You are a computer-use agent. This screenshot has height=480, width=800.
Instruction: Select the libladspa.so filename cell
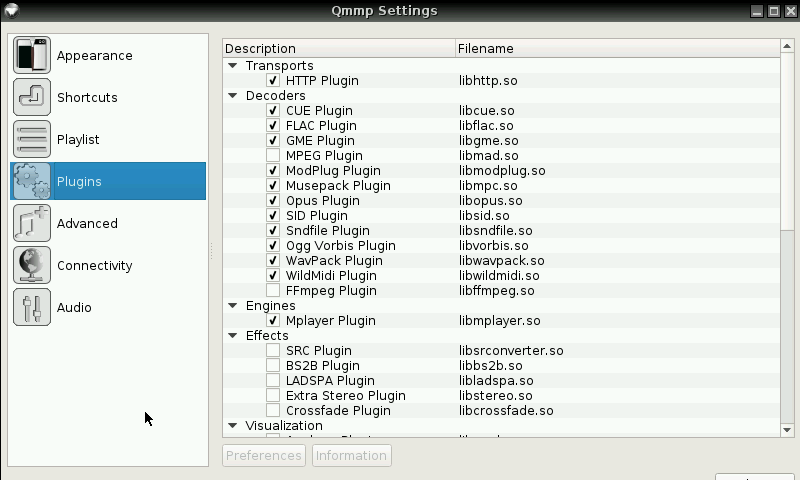coord(496,381)
